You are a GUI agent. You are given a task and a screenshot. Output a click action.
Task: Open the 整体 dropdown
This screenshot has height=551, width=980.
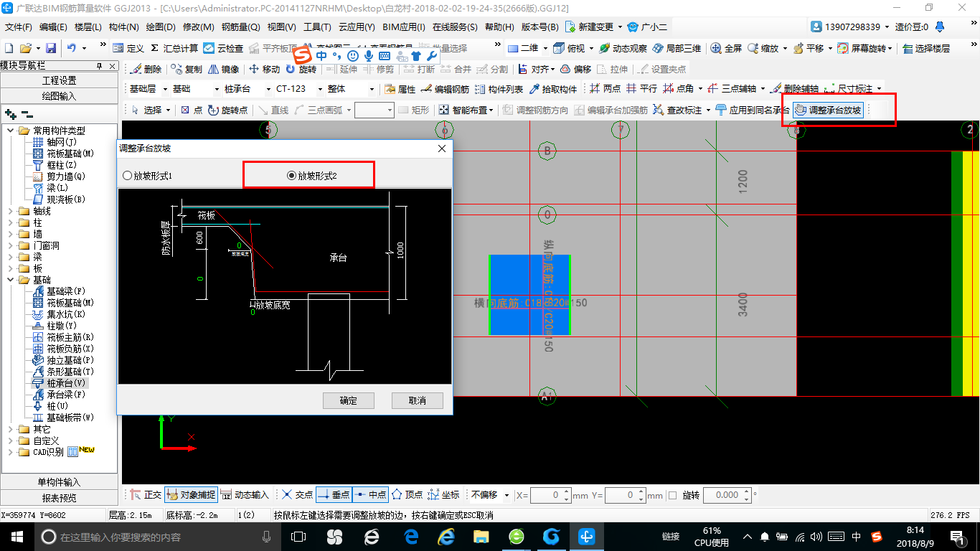pos(372,90)
